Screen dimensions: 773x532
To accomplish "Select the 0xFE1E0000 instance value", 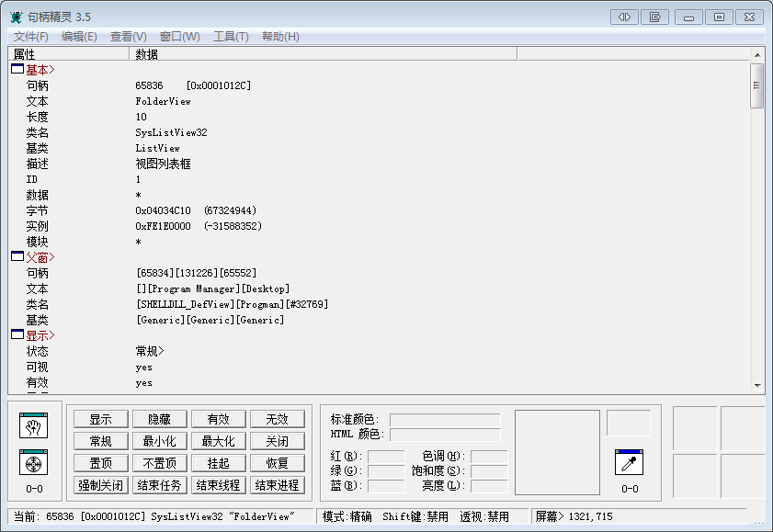I will [x=199, y=226].
